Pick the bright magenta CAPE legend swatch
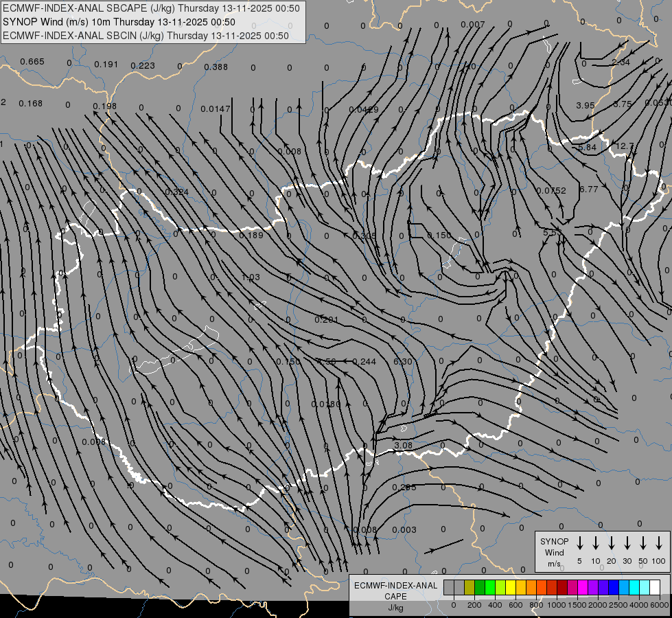This screenshot has width=672, height=618. pos(583,587)
